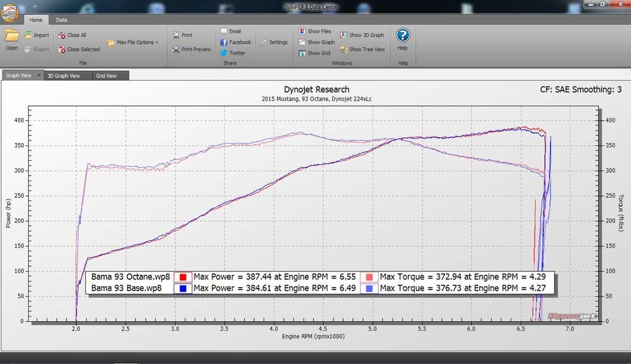The height and width of the screenshot is (364, 631).
Task: Click the Print Preview label
Action: (x=196, y=49)
